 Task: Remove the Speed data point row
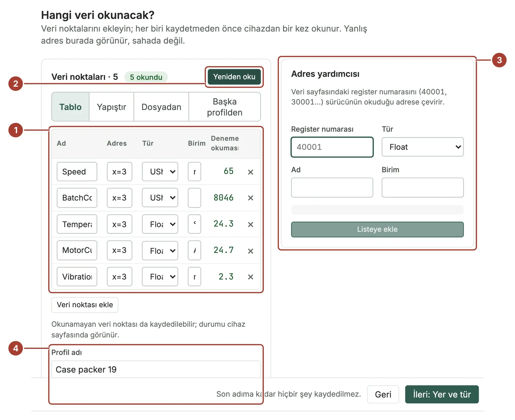(250, 172)
